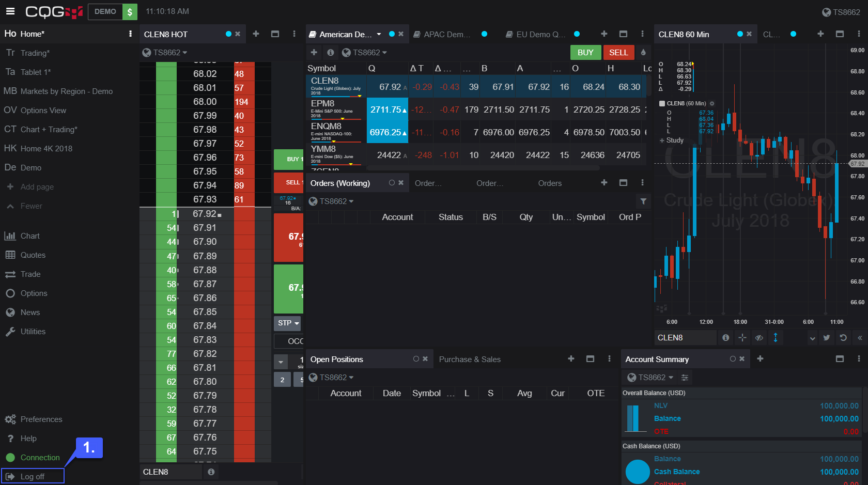Open the STP order type dropdown

[x=288, y=323]
